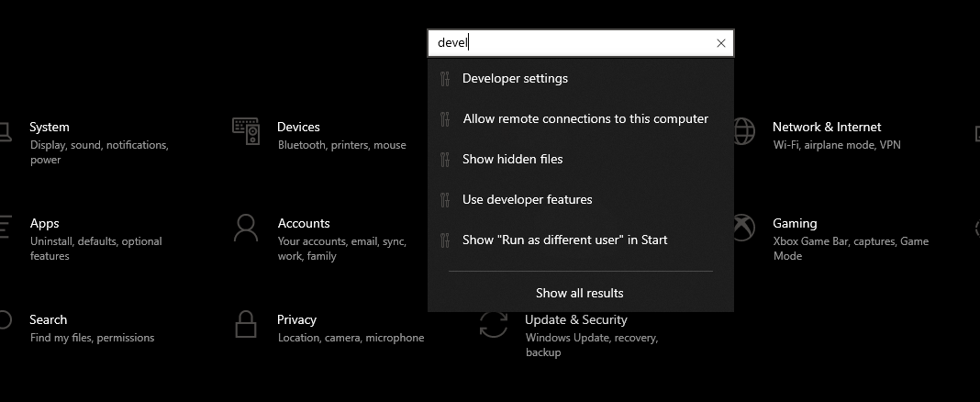Click the Network & Internet globe icon

coord(742,132)
